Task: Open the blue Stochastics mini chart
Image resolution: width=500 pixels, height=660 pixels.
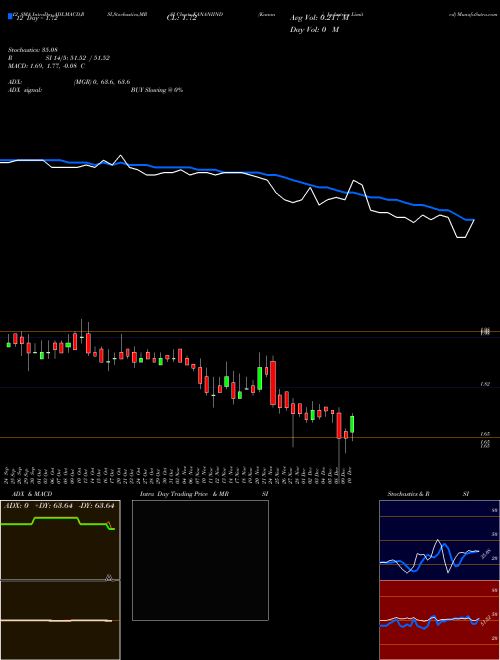Action: pyautogui.click(x=439, y=540)
